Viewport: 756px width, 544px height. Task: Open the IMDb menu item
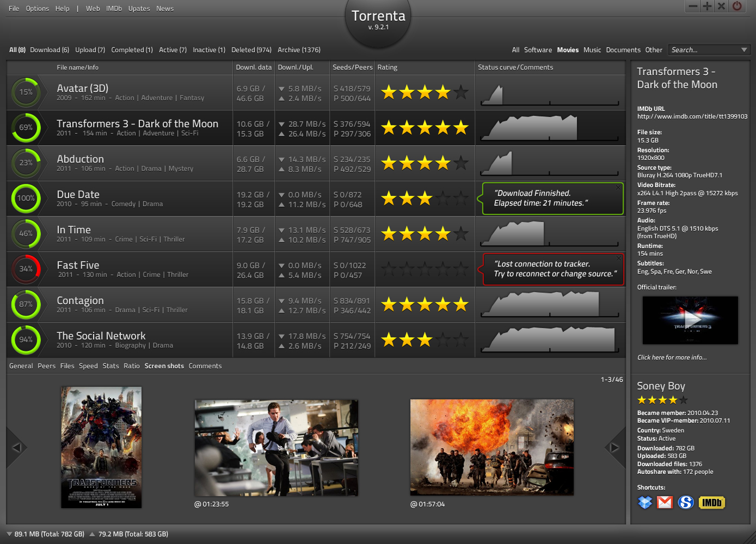(114, 9)
